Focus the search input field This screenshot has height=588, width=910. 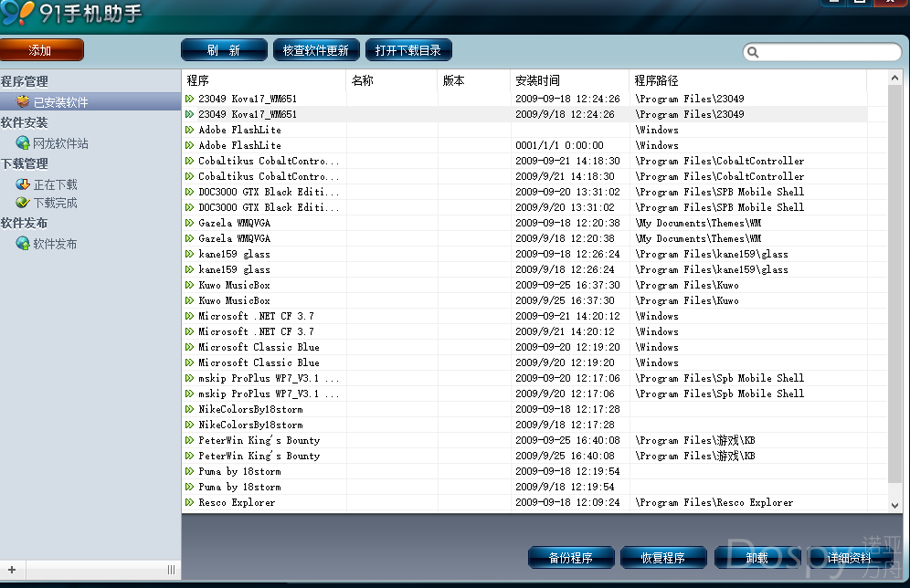(x=827, y=52)
